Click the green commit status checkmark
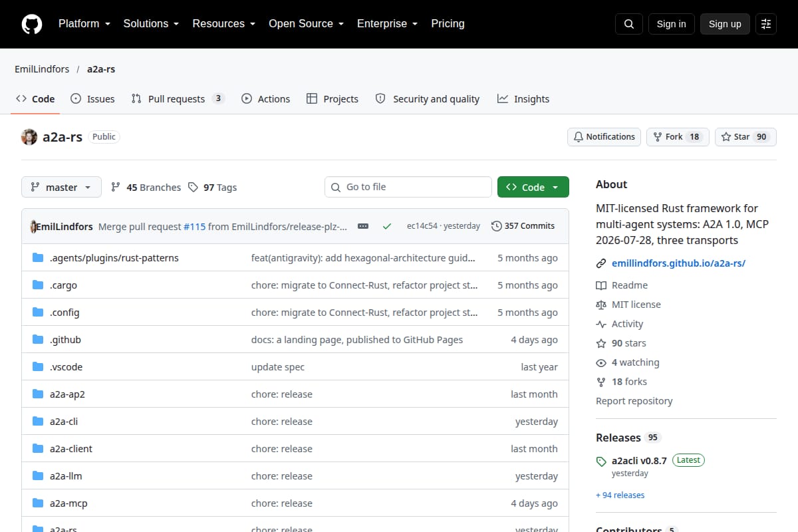The width and height of the screenshot is (798, 532). point(387,226)
